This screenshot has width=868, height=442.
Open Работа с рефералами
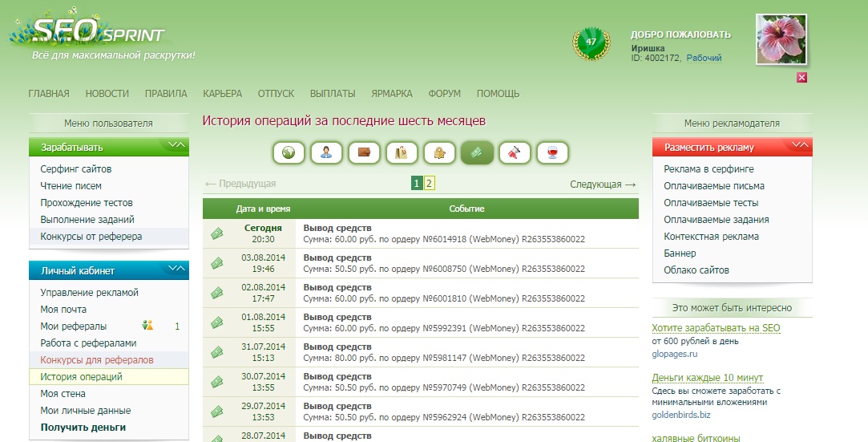tap(89, 343)
